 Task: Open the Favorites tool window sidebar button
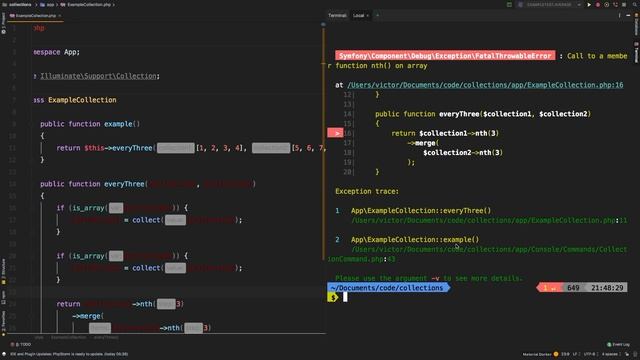tap(3, 323)
